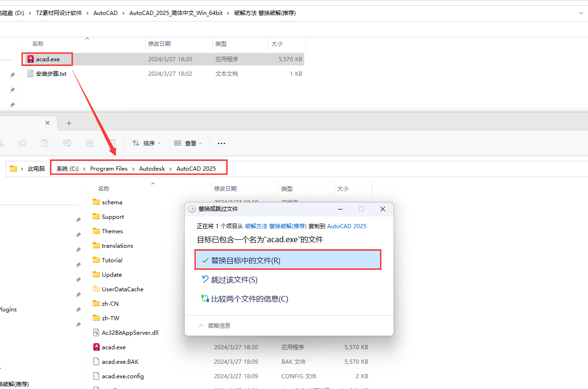Click the Paste clipboard icon in the lower toolbar
This screenshot has width=588, height=389.
[x=45, y=143]
